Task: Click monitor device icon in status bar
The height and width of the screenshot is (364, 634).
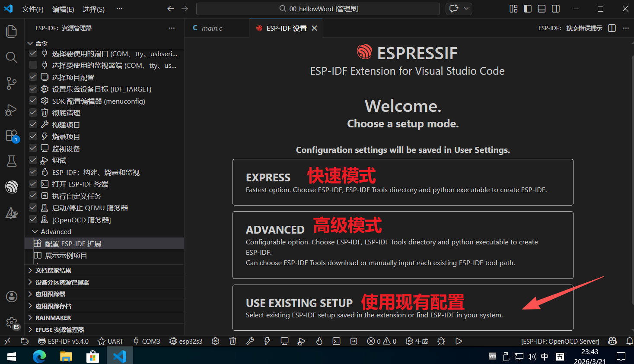Action: [284, 341]
